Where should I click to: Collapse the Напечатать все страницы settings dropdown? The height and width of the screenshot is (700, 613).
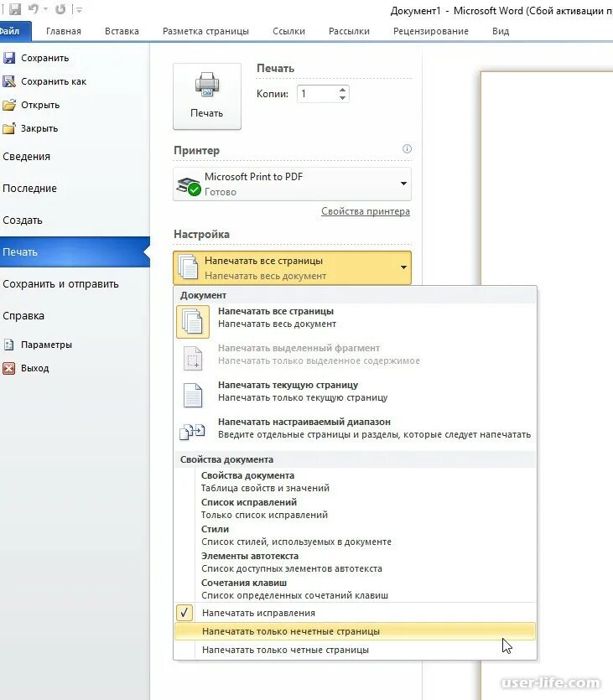click(x=292, y=268)
